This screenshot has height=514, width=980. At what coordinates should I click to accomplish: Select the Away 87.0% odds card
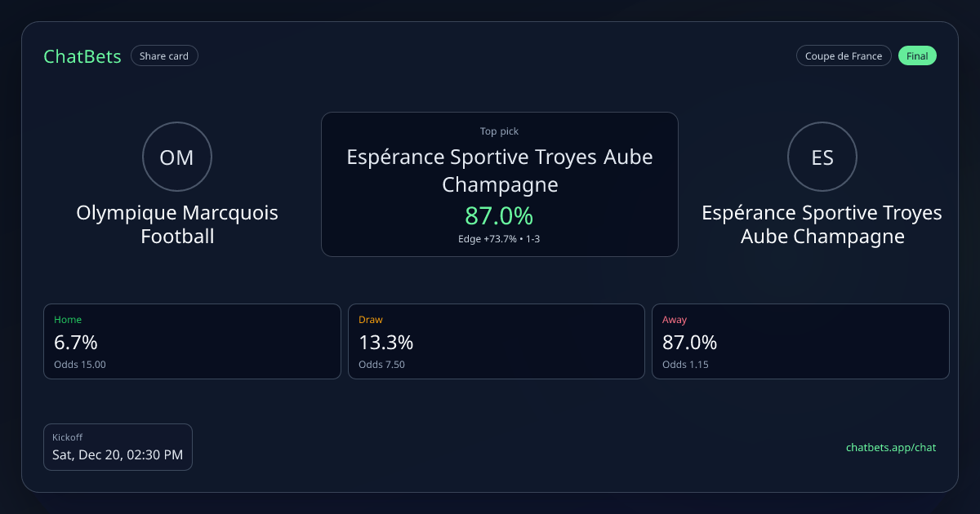(x=800, y=341)
